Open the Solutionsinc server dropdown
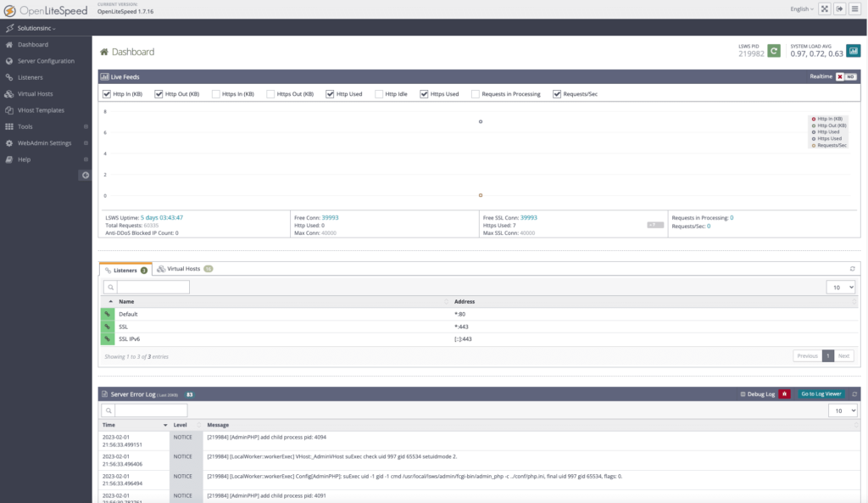The height and width of the screenshot is (503, 868). (x=36, y=28)
